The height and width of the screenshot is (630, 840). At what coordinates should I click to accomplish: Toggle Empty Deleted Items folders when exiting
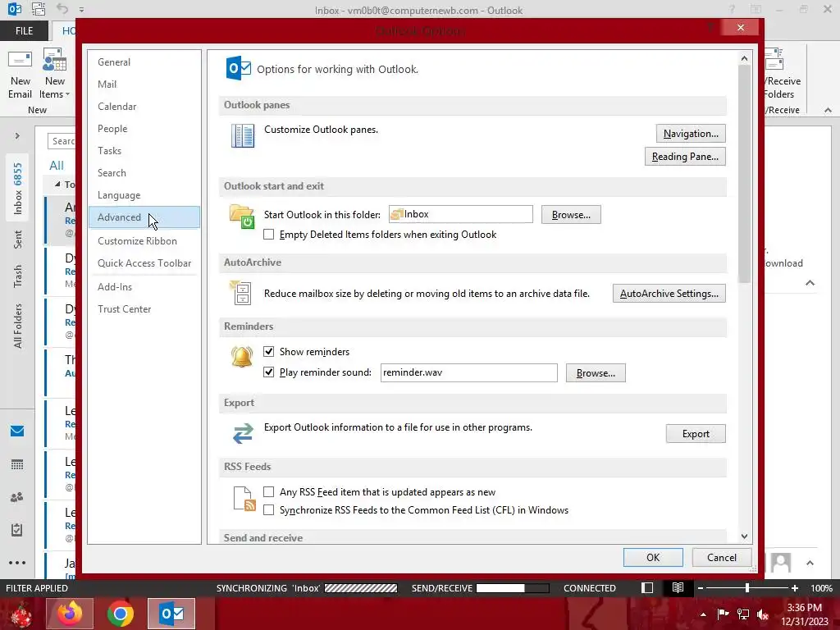click(269, 235)
